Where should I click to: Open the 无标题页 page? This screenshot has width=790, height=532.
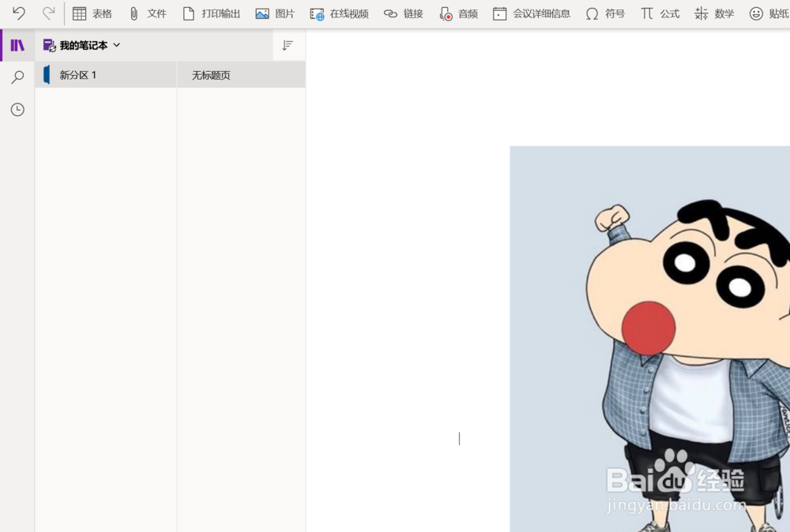point(241,75)
